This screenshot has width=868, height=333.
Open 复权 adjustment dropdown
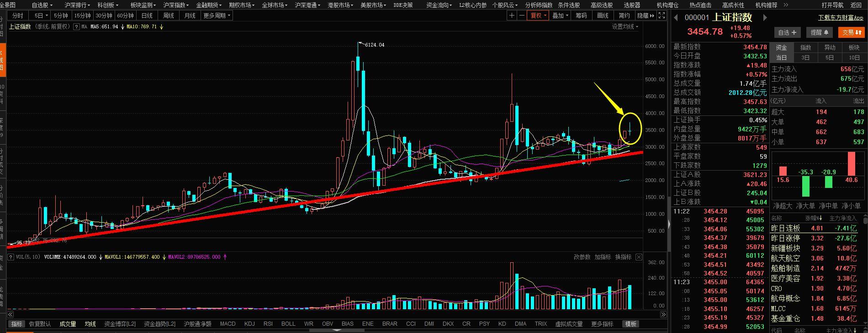(x=538, y=16)
